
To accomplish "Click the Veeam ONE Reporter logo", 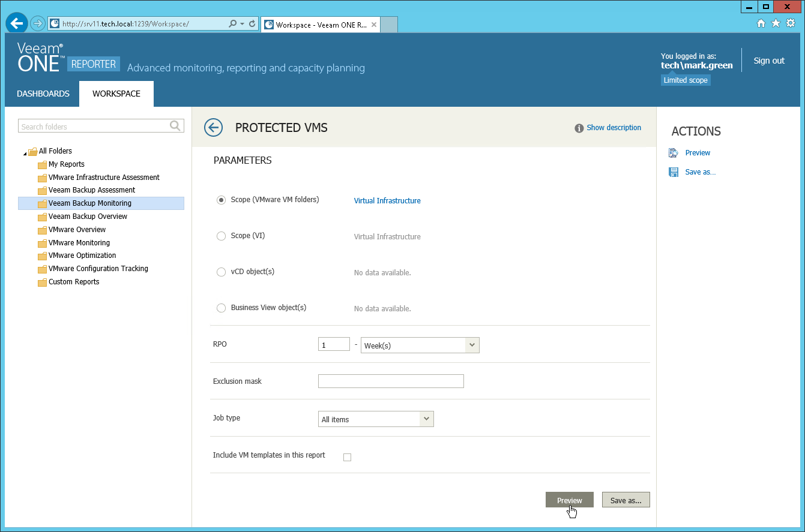I will point(68,58).
